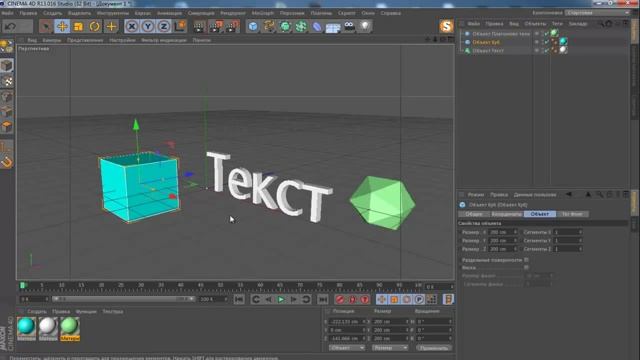Click the magnet Snap icon in sidebar
The height and width of the screenshot is (360, 640).
coord(7,162)
